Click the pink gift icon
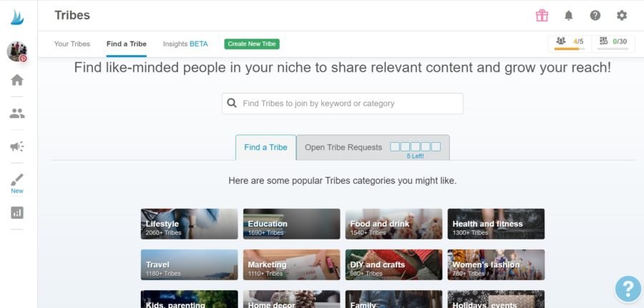This screenshot has width=644, height=308. [x=542, y=15]
